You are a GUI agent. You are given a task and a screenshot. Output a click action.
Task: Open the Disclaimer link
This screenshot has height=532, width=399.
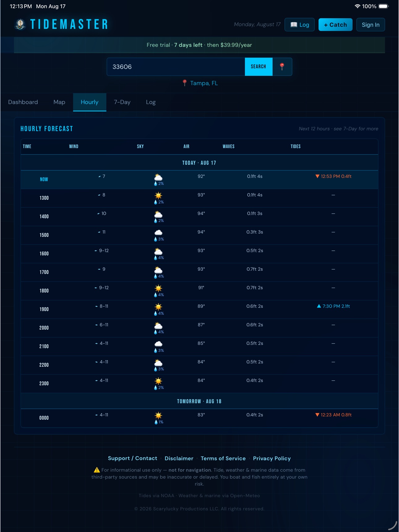[179, 458]
